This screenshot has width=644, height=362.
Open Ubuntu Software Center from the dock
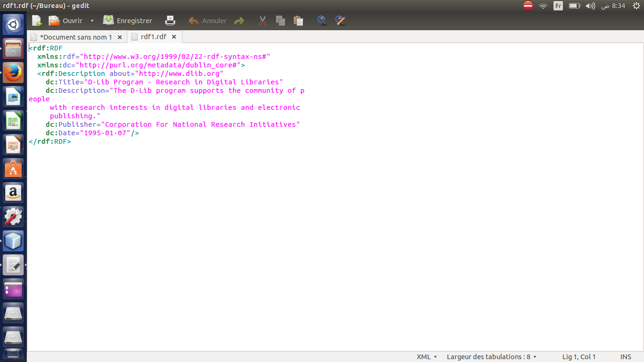pos(13,169)
